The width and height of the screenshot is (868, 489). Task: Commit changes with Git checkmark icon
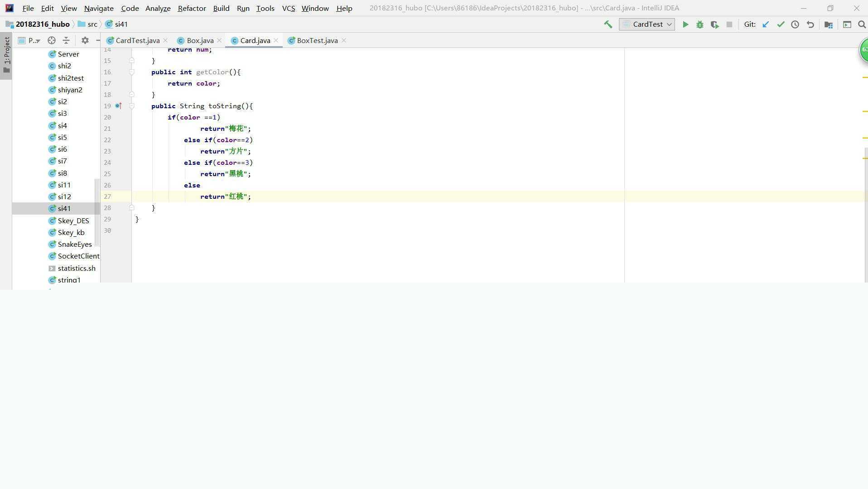click(781, 24)
